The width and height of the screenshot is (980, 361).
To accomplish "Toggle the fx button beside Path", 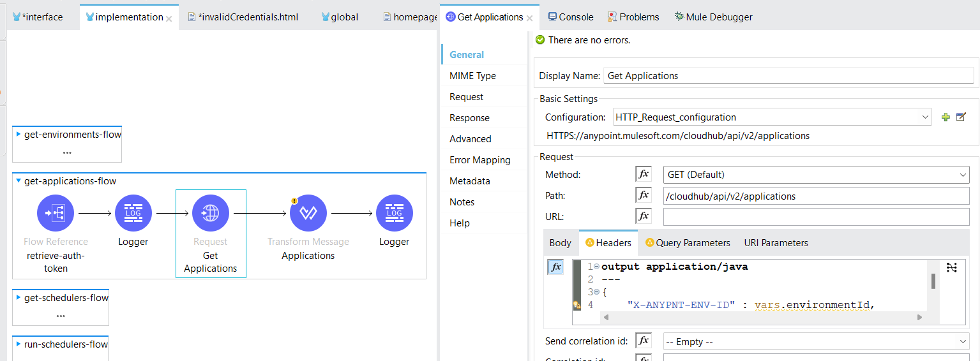I will click(x=644, y=195).
